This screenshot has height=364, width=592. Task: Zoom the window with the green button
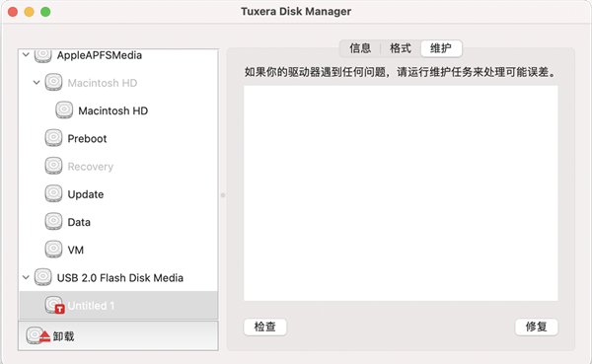[x=45, y=12]
